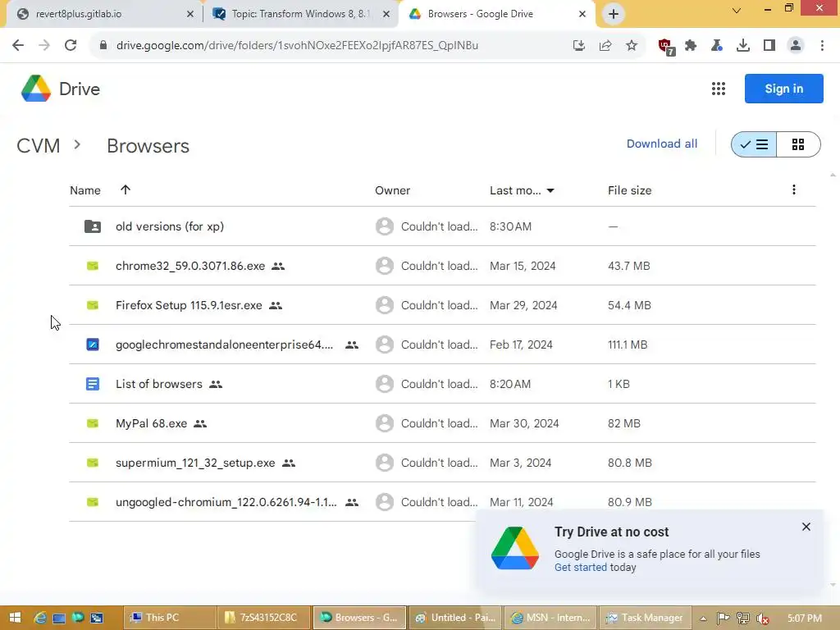Click the Owner column header
This screenshot has height=630, width=840.
tap(392, 190)
